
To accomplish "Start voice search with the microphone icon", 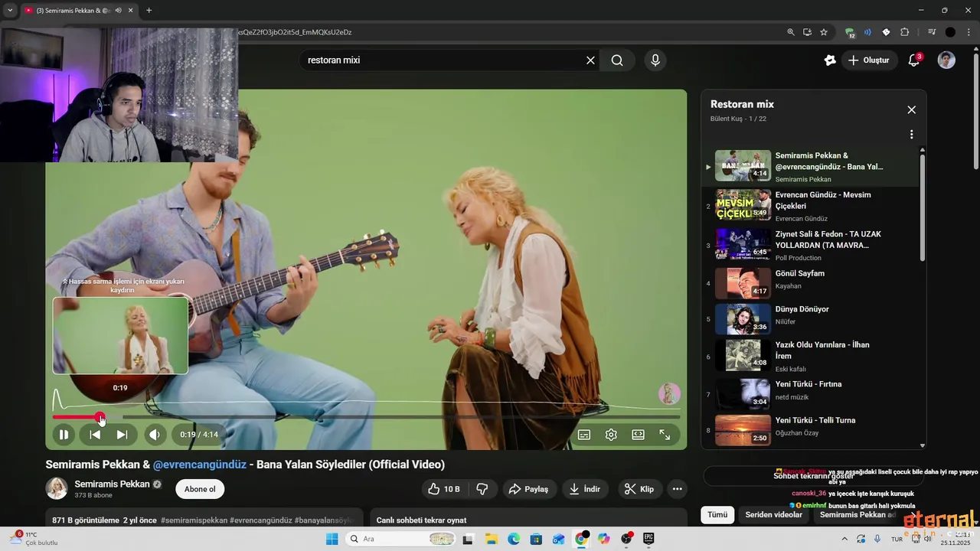I will [655, 60].
